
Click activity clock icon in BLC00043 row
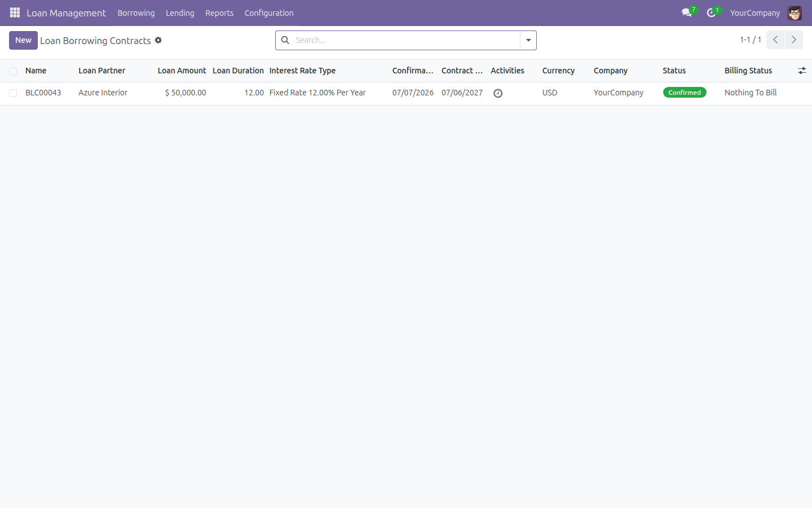(x=498, y=93)
